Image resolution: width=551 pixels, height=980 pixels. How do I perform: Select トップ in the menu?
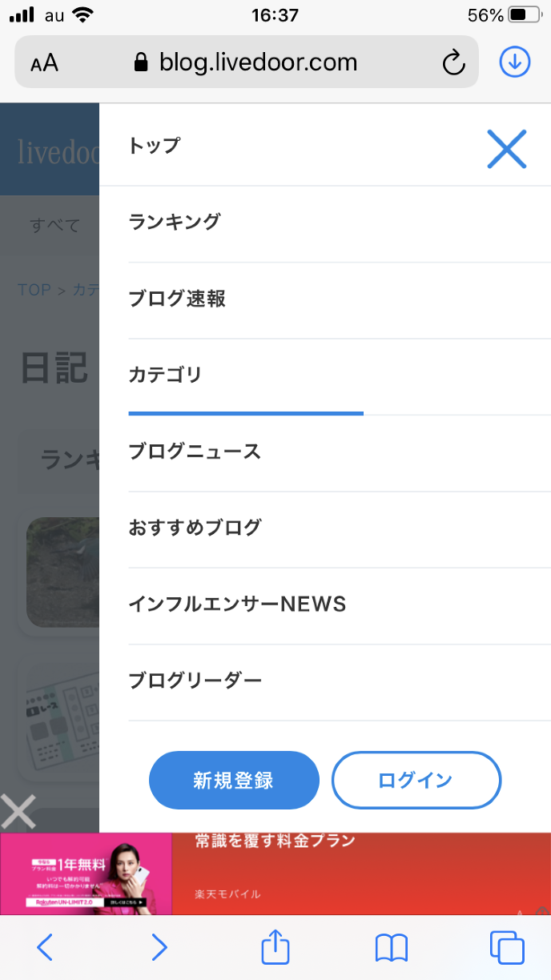155,146
